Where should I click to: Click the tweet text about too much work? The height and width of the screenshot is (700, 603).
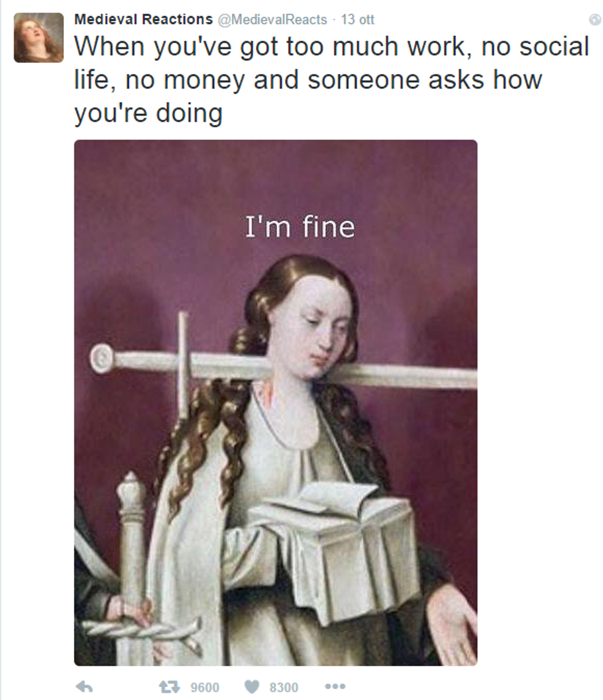pos(331,79)
